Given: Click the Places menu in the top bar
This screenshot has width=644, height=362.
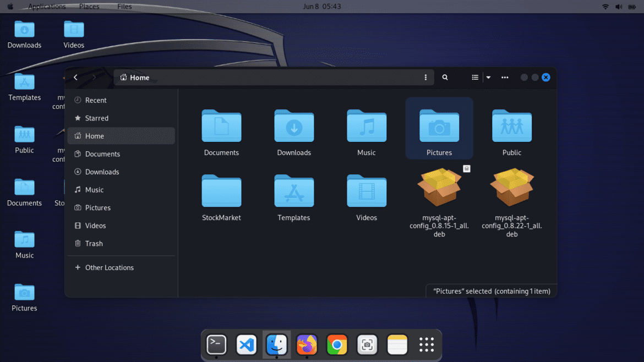Looking at the screenshot, I should (x=89, y=7).
